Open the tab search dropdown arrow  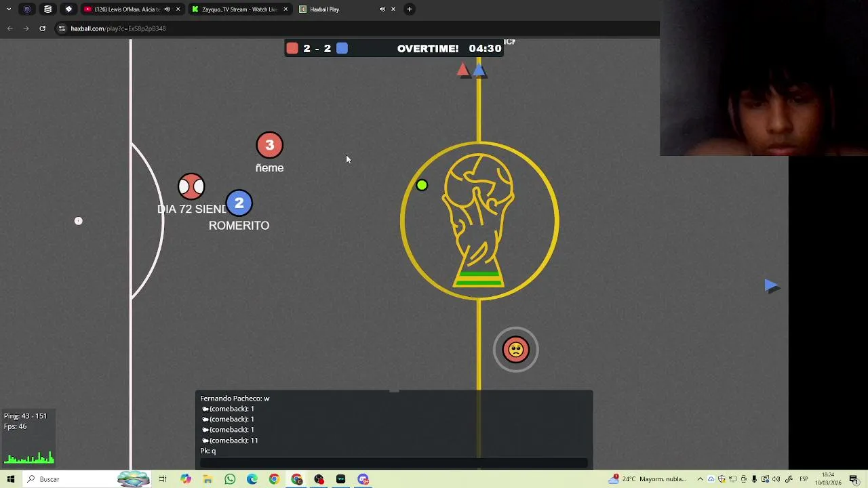point(9,9)
